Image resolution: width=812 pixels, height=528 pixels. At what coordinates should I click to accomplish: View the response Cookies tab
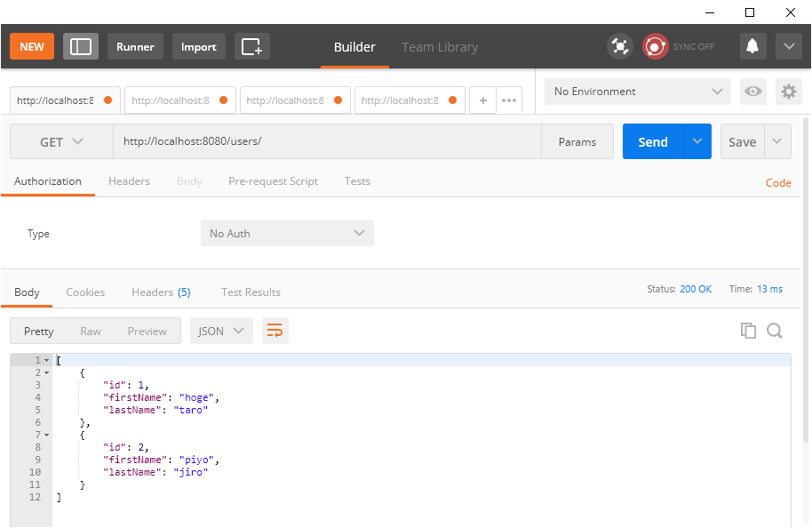point(85,292)
